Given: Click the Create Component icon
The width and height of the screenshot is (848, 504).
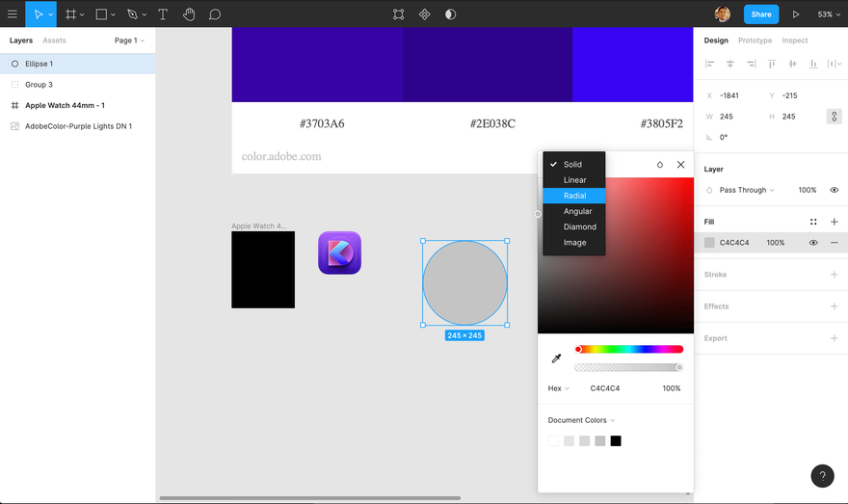Looking at the screenshot, I should point(425,14).
